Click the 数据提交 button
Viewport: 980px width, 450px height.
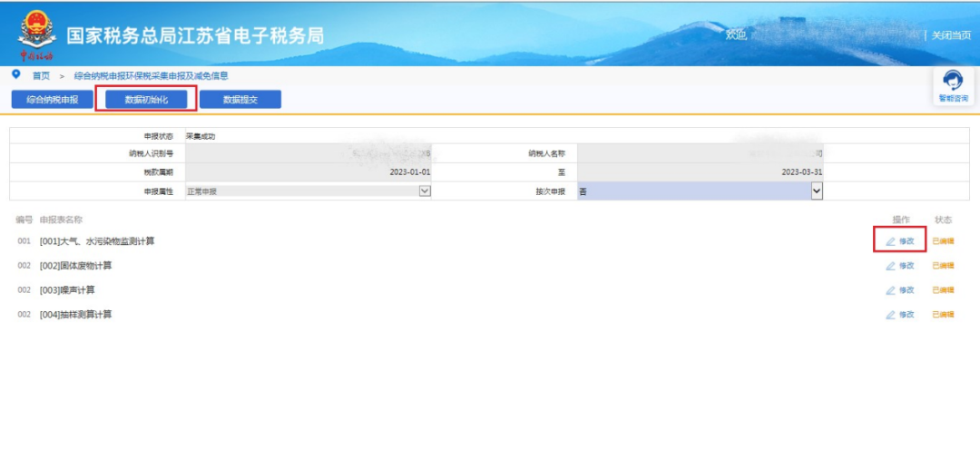[240, 100]
